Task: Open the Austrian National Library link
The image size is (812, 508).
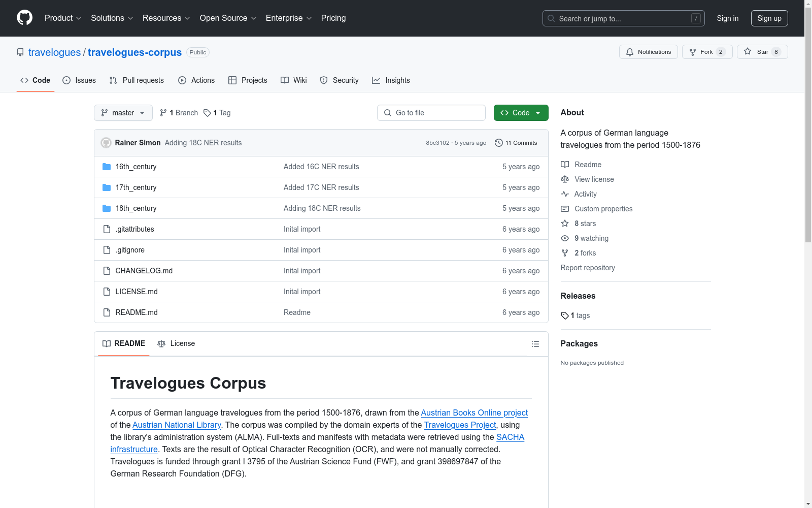Action: coord(177,425)
